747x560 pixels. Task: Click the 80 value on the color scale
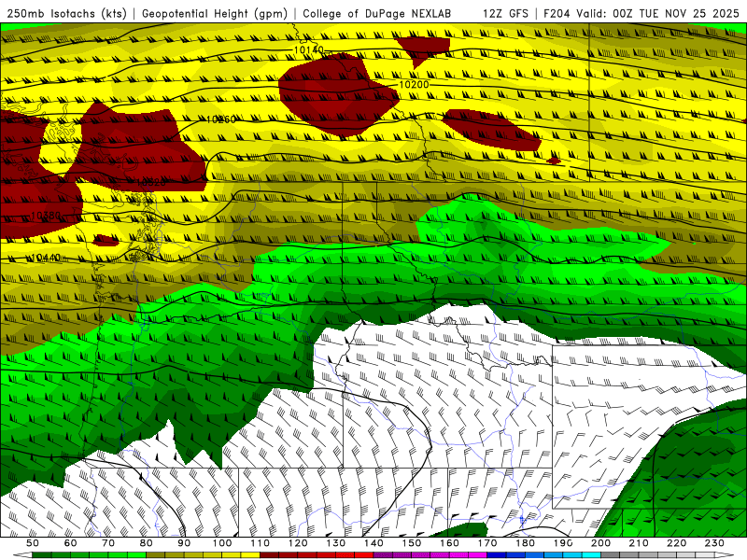tap(147, 543)
